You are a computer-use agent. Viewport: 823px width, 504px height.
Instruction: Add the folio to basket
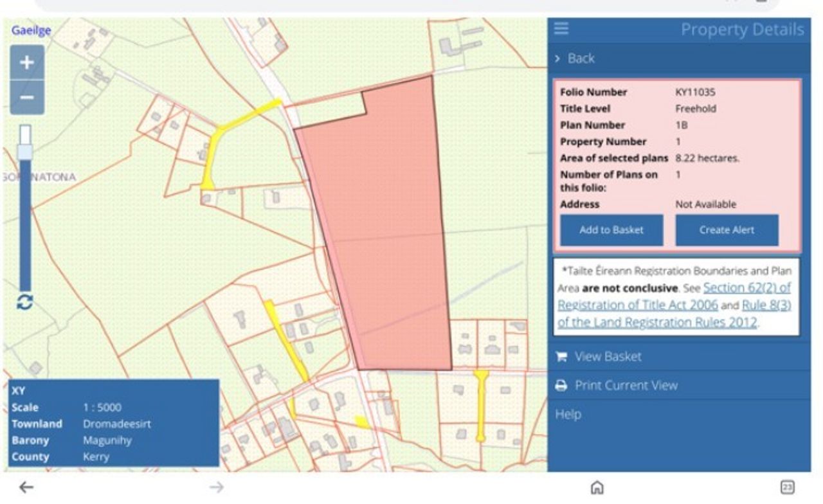[611, 230]
